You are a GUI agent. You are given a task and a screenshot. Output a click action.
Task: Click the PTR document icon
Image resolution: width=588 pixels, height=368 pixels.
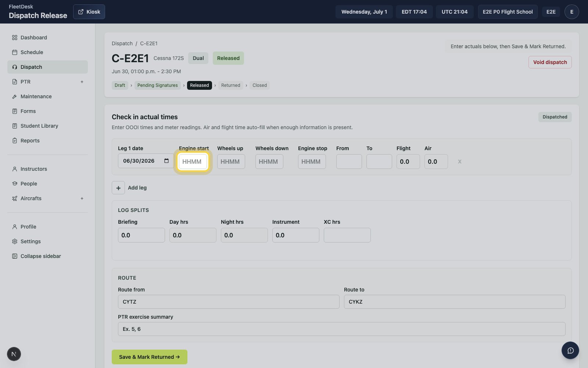15,82
